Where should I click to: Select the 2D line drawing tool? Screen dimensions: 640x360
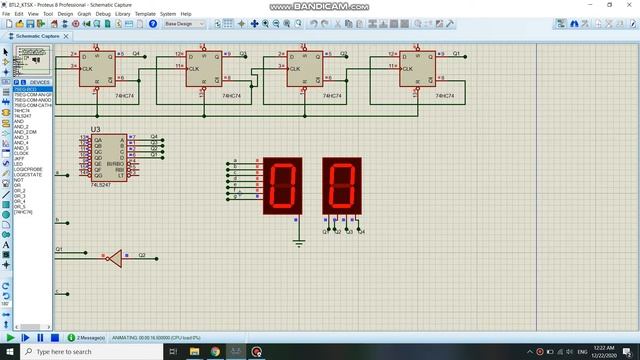point(6,195)
